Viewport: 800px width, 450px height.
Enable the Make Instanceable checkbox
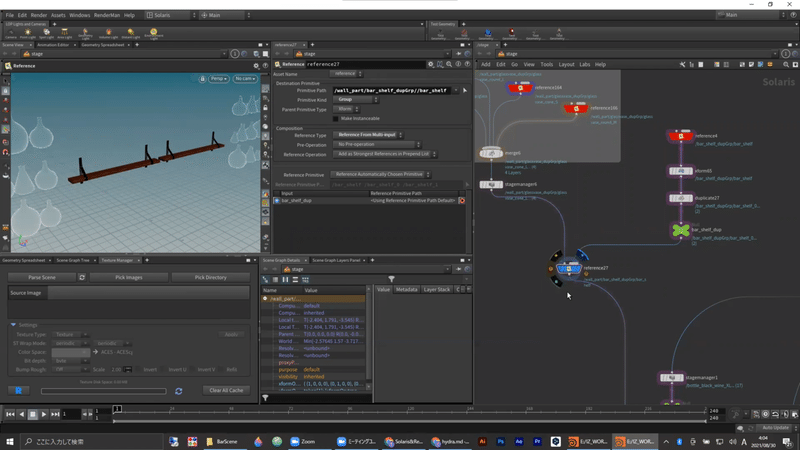[336, 118]
